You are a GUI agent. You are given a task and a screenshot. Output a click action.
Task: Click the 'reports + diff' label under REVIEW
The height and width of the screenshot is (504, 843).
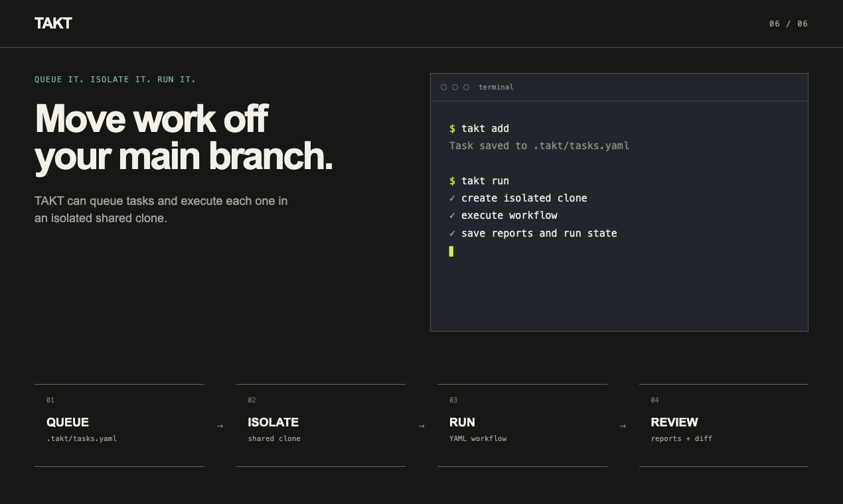click(682, 439)
